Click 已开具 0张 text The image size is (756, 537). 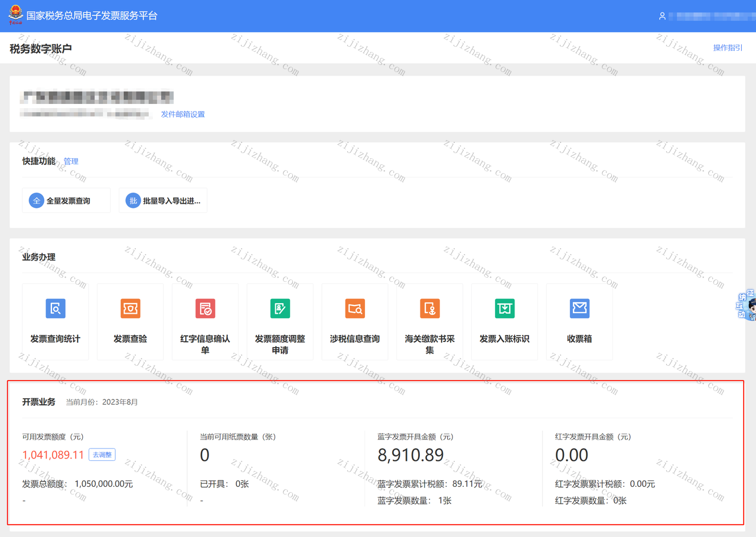(x=224, y=484)
